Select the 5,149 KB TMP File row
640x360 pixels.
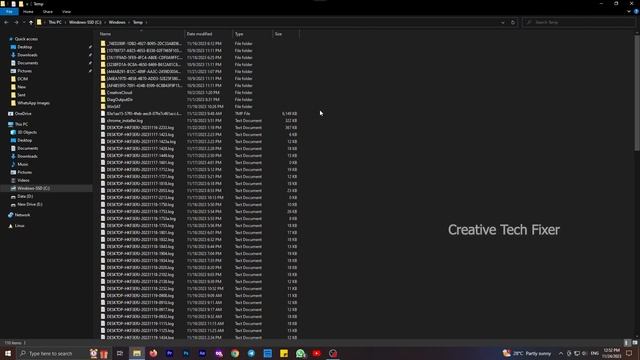[x=199, y=113]
